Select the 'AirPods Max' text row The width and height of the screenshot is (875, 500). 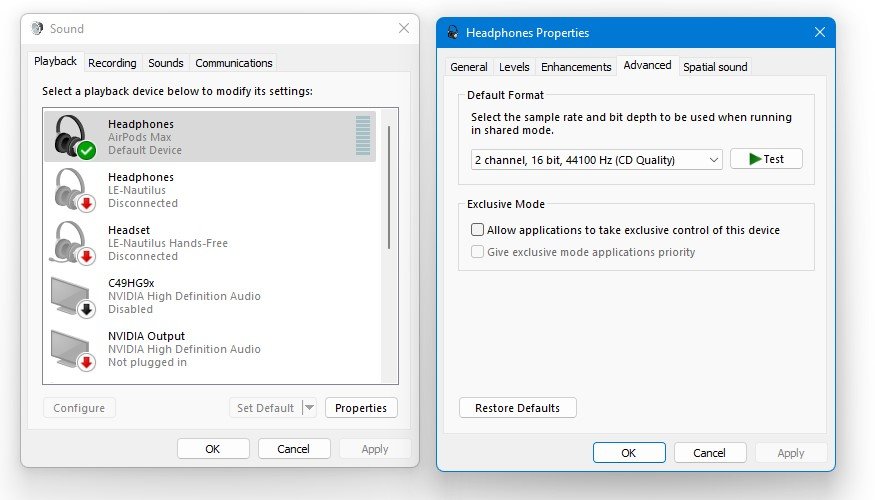point(140,137)
